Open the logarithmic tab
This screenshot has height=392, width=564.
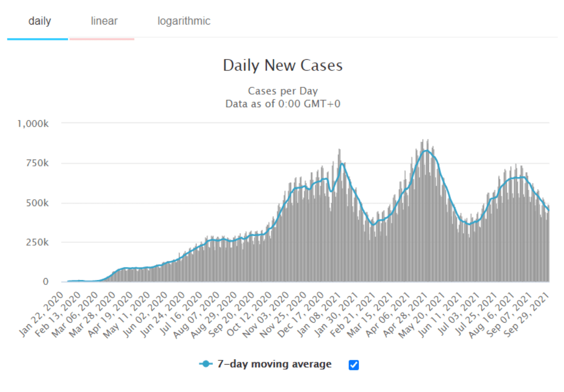(x=183, y=21)
